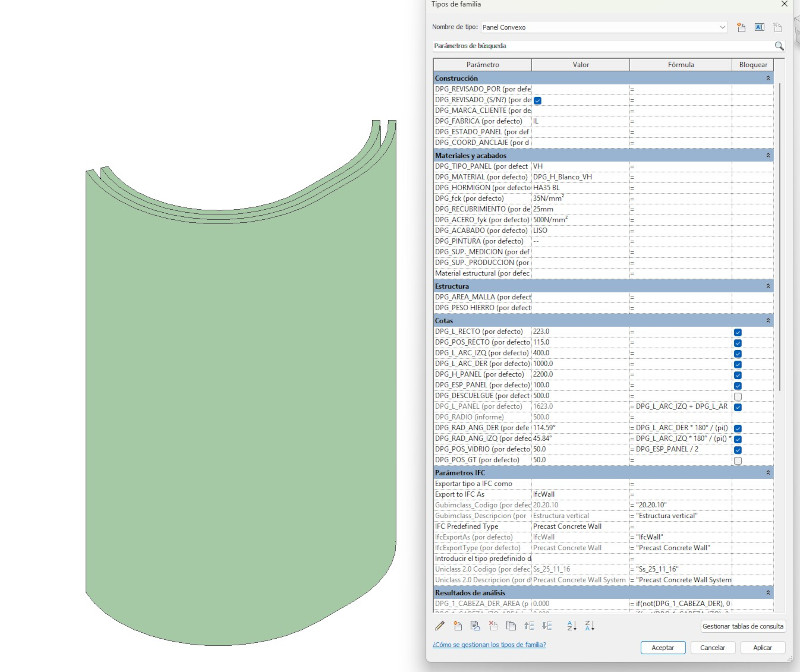
Task: Click the DPG_L_ARC_DER value 1000.0
Action: point(581,364)
